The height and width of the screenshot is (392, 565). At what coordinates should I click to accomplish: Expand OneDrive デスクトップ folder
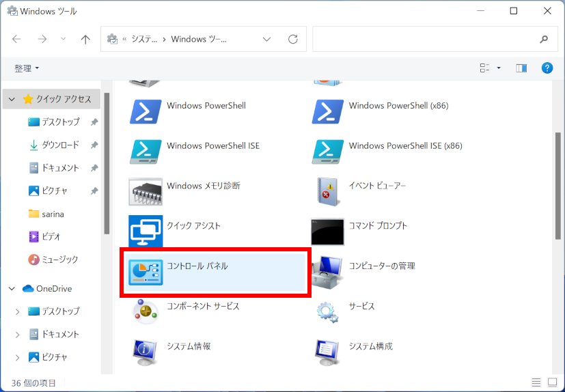[x=17, y=311]
